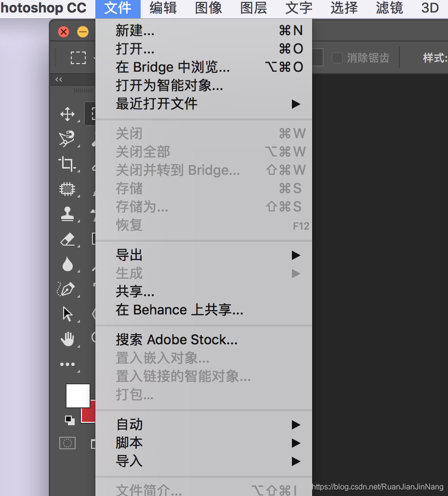Expand the 自动 submenu
This screenshot has height=496, width=448.
click(x=203, y=425)
